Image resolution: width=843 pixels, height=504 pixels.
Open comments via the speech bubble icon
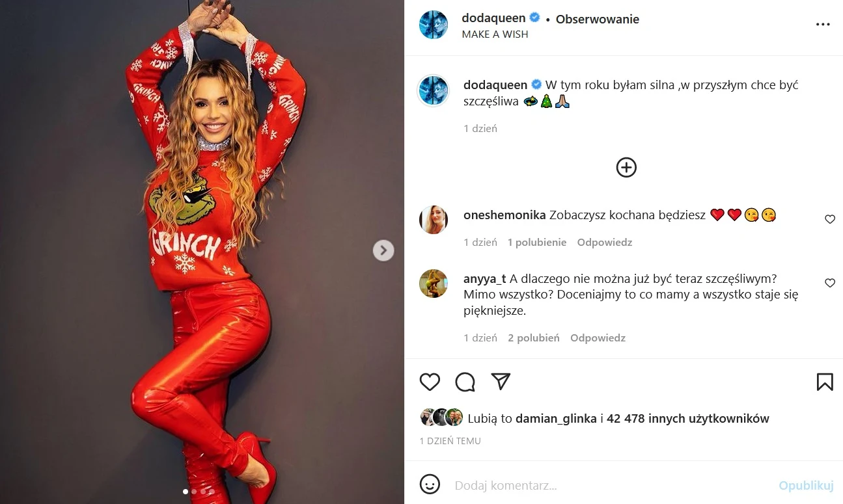click(465, 382)
